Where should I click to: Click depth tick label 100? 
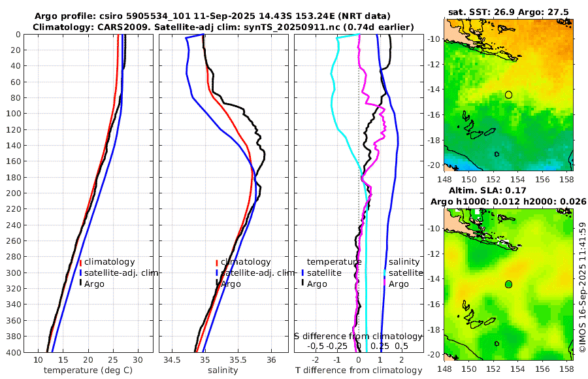point(14,114)
